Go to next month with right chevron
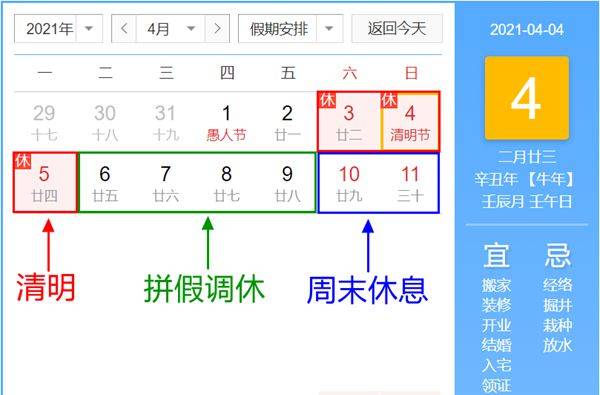 point(217,29)
